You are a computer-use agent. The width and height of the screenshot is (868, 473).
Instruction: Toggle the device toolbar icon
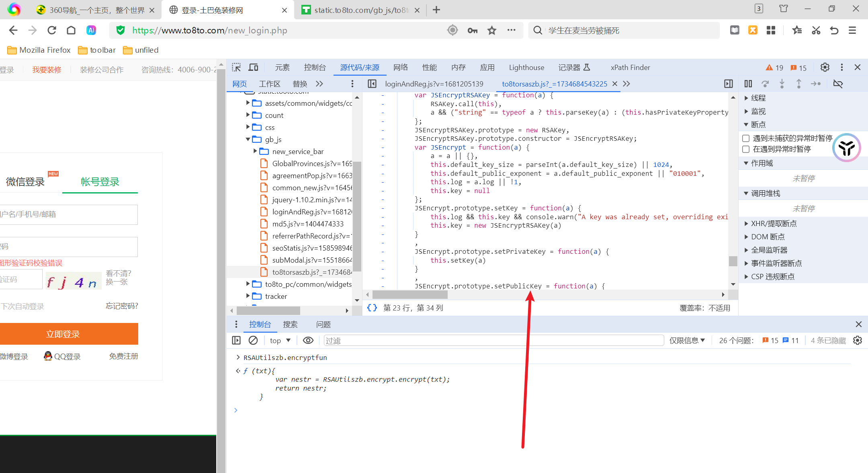coord(253,67)
